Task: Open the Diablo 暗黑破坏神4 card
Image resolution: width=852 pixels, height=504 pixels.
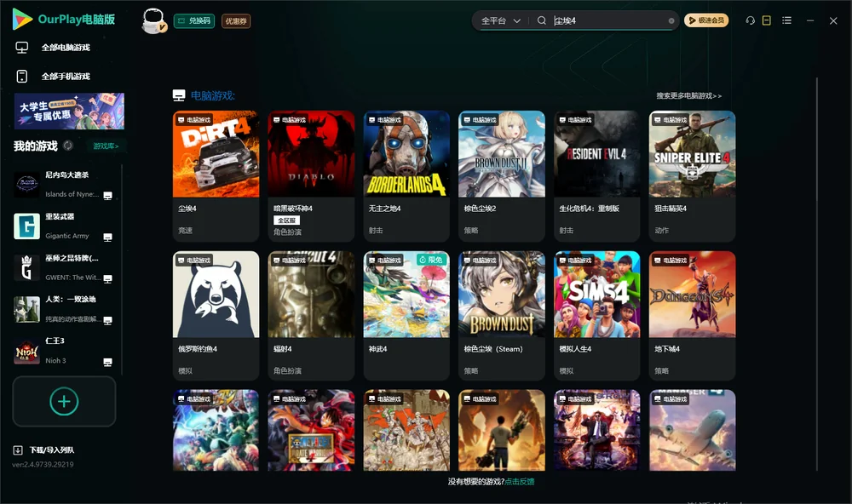Action: pyautogui.click(x=311, y=175)
